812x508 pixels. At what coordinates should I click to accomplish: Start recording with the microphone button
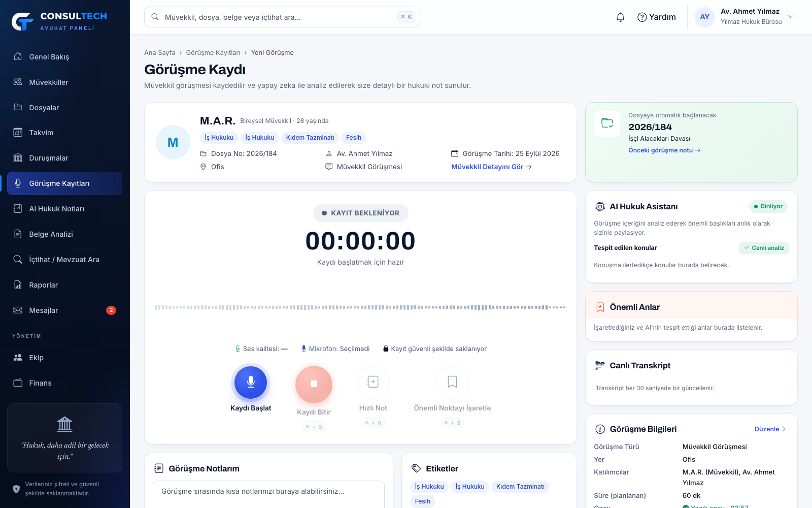point(251,382)
